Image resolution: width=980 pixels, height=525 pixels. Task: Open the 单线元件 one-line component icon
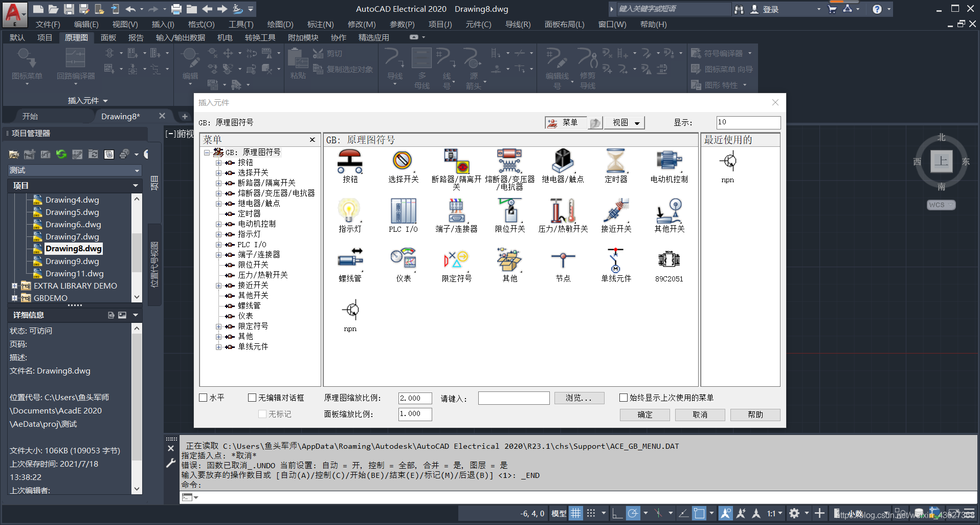[x=616, y=259]
